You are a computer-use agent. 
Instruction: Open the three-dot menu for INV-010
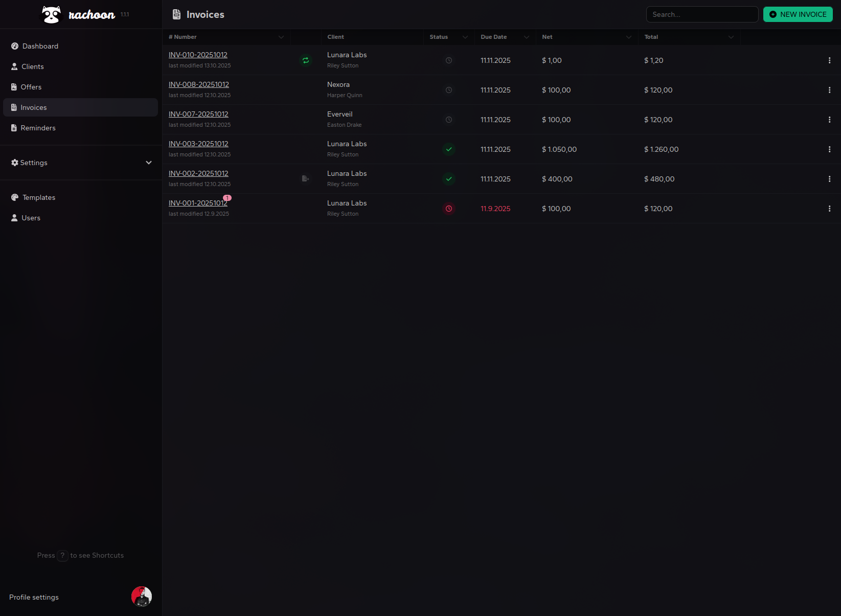829,60
